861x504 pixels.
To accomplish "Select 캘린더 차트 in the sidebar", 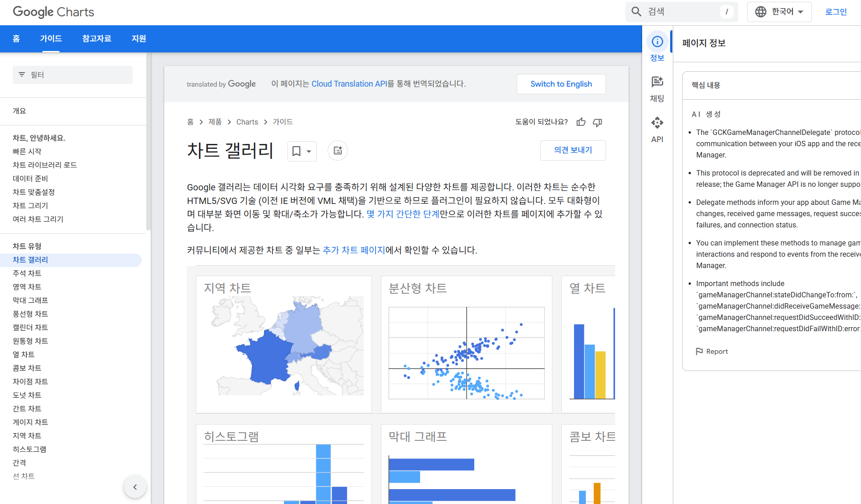I will tap(30, 328).
